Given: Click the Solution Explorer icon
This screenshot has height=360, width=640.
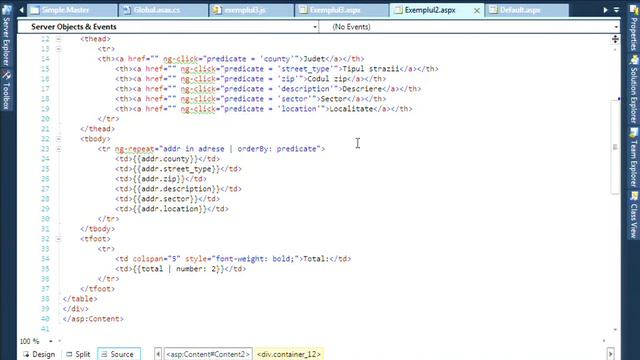Looking at the screenshot, I should pyautogui.click(x=634, y=60).
